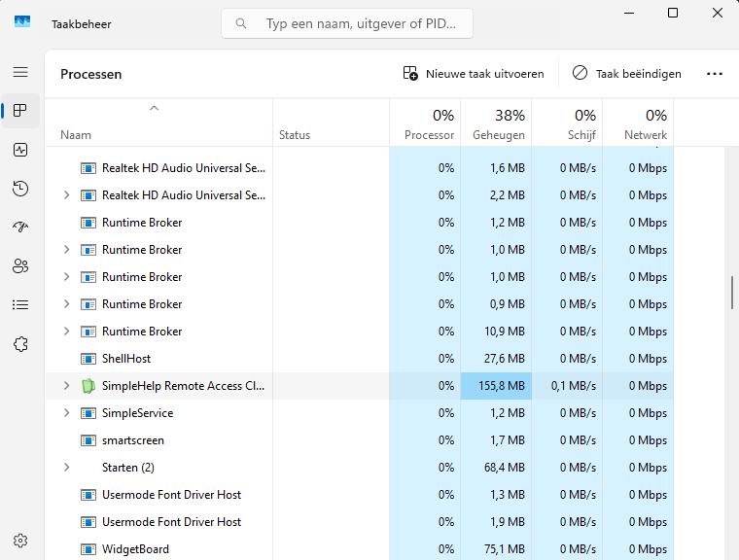Open the App history sidebar icon

click(x=20, y=189)
